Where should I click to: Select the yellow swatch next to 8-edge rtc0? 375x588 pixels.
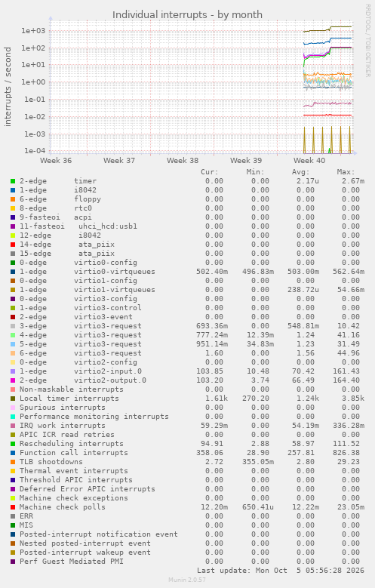[13, 208]
